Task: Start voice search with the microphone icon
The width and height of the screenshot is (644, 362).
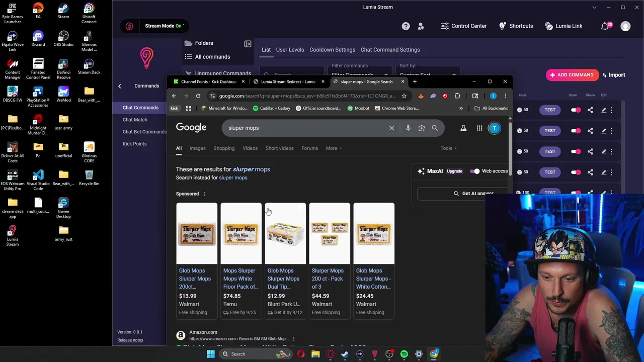Action: [408, 128]
